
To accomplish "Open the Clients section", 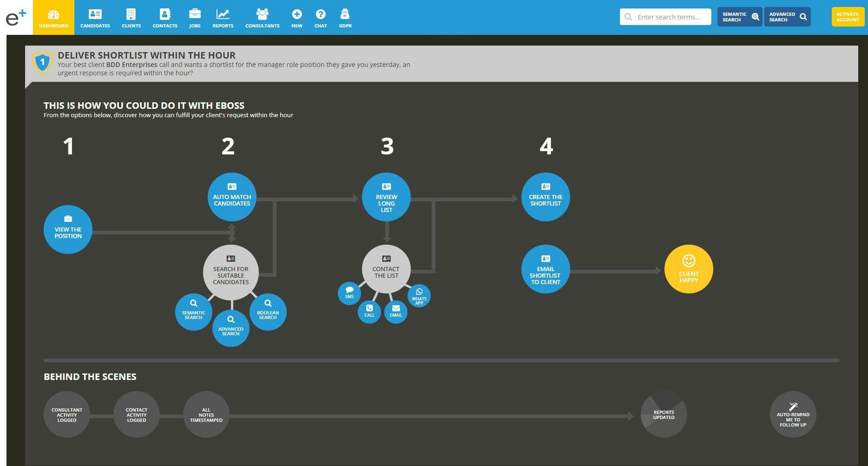I will tap(131, 17).
